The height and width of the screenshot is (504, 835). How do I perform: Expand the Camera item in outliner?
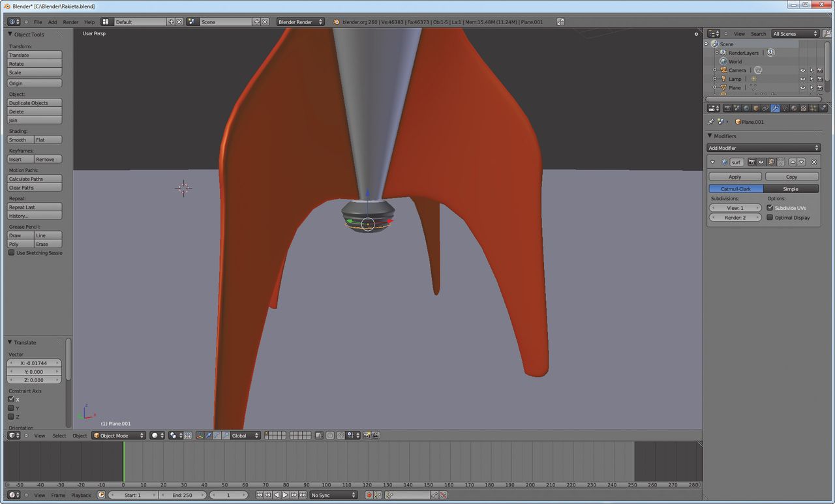714,70
